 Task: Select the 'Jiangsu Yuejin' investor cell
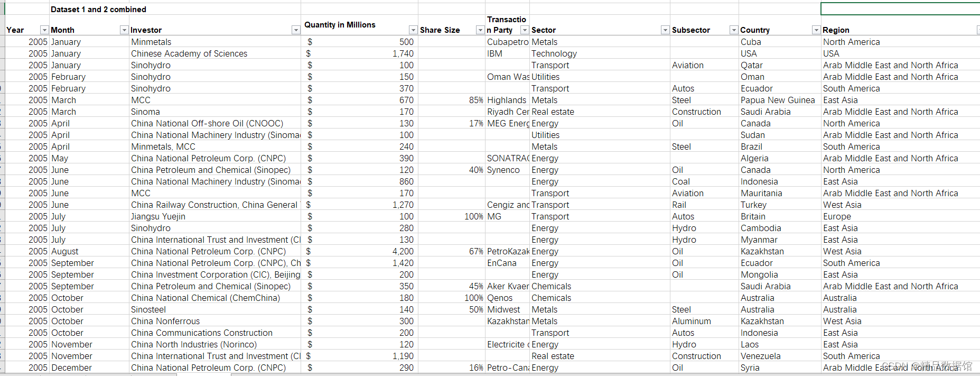point(215,216)
